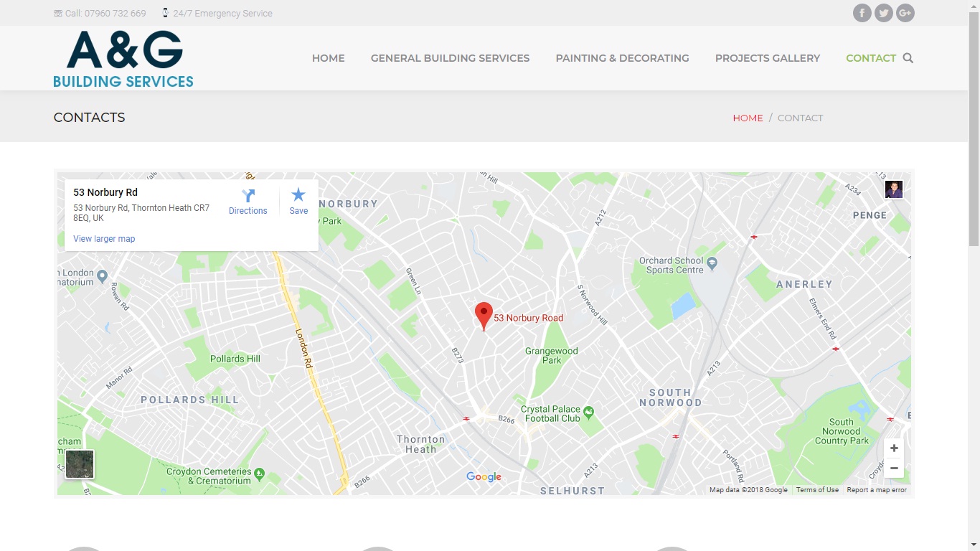The height and width of the screenshot is (551, 980).
Task: Click the red map pin marker
Action: 484,315
